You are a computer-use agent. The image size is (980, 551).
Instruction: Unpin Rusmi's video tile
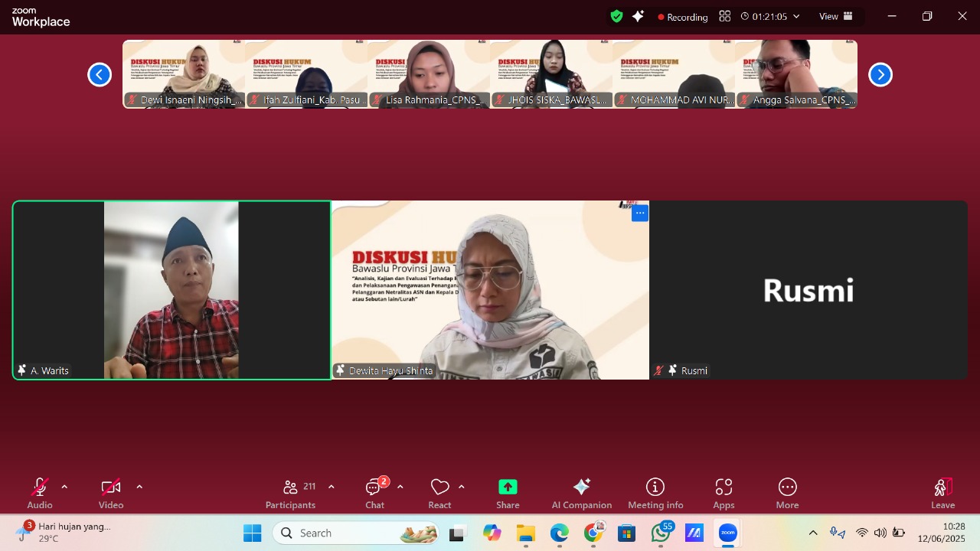[x=671, y=370]
